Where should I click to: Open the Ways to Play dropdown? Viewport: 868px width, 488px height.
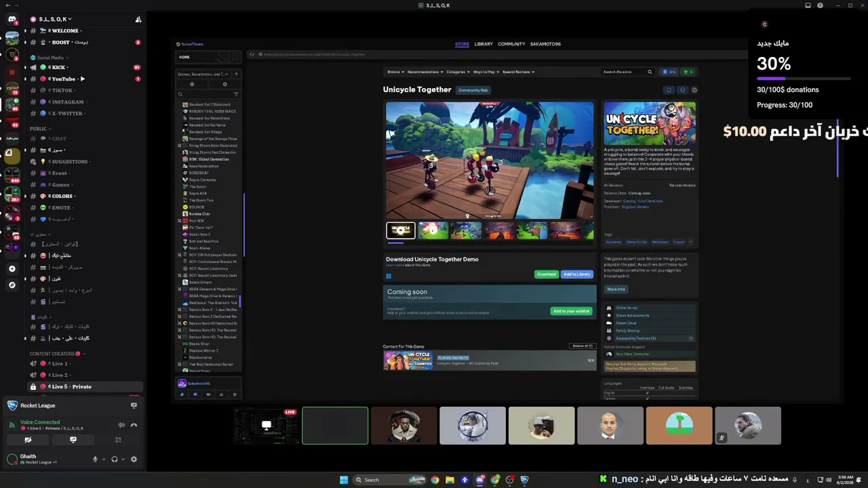[x=486, y=72]
